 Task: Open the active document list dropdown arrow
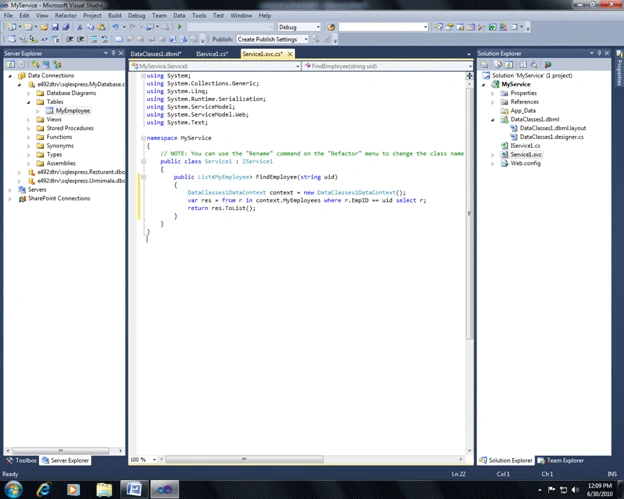coord(469,54)
